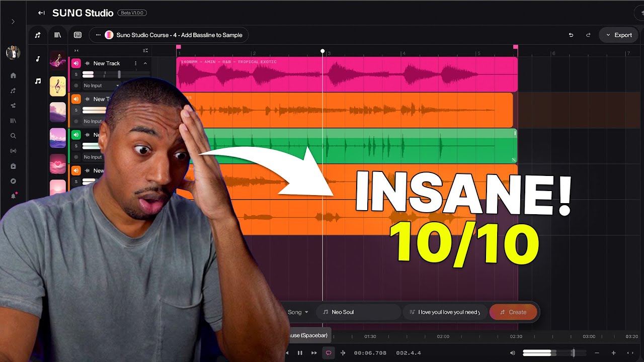Switch to the library books tab
644x362 pixels.
[58, 35]
